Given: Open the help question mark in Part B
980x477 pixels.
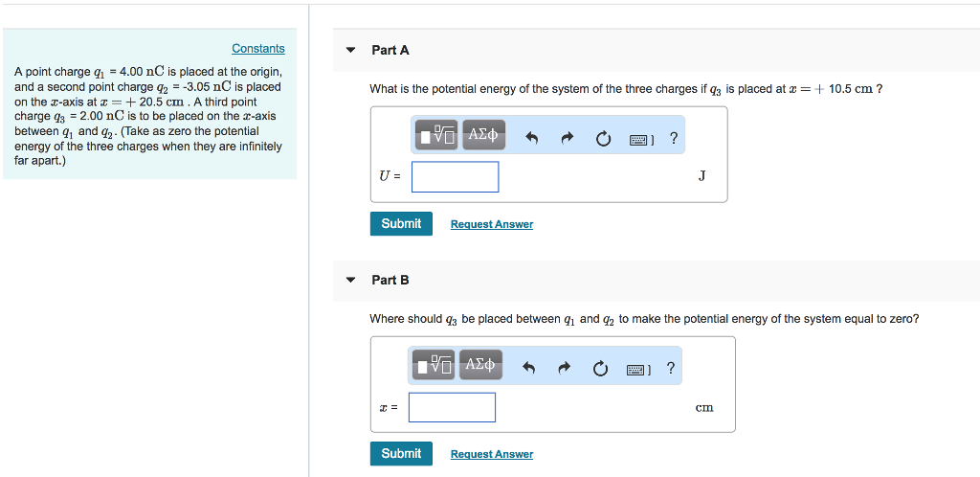Looking at the screenshot, I should [671, 369].
